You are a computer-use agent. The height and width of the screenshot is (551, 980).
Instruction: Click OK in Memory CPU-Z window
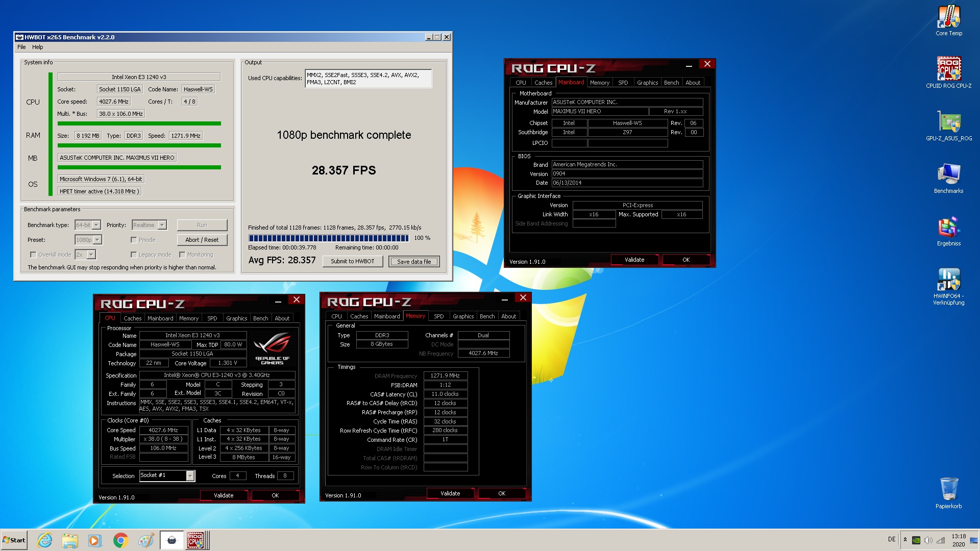click(502, 493)
